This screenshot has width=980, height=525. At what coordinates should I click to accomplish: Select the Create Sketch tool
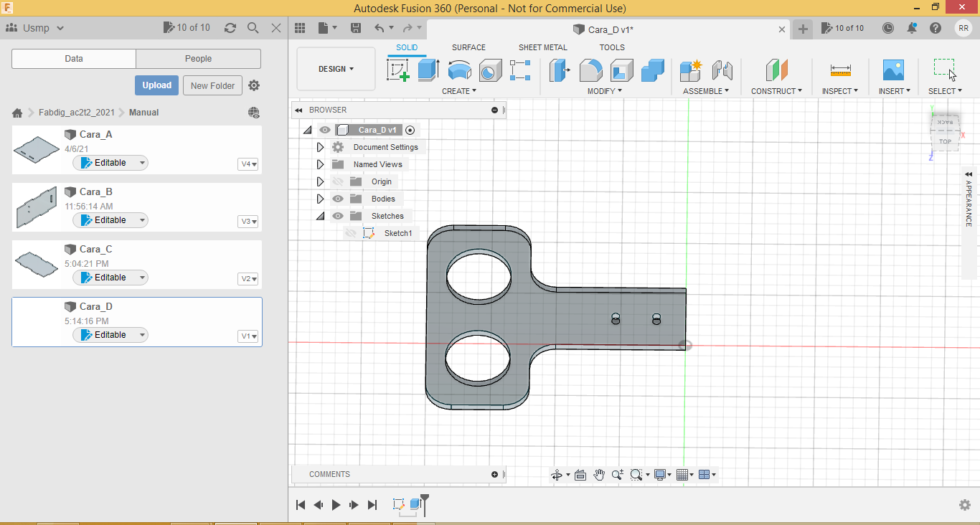(x=397, y=70)
